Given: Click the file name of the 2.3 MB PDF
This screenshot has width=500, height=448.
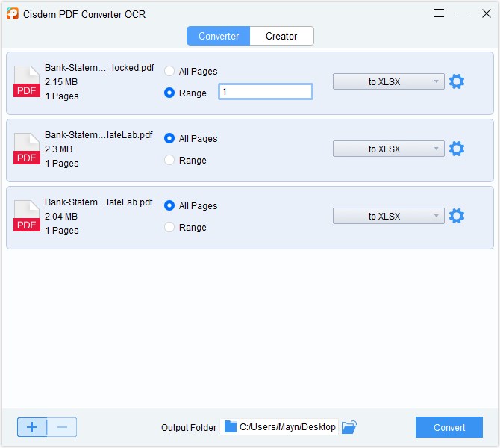Looking at the screenshot, I should 99,135.
